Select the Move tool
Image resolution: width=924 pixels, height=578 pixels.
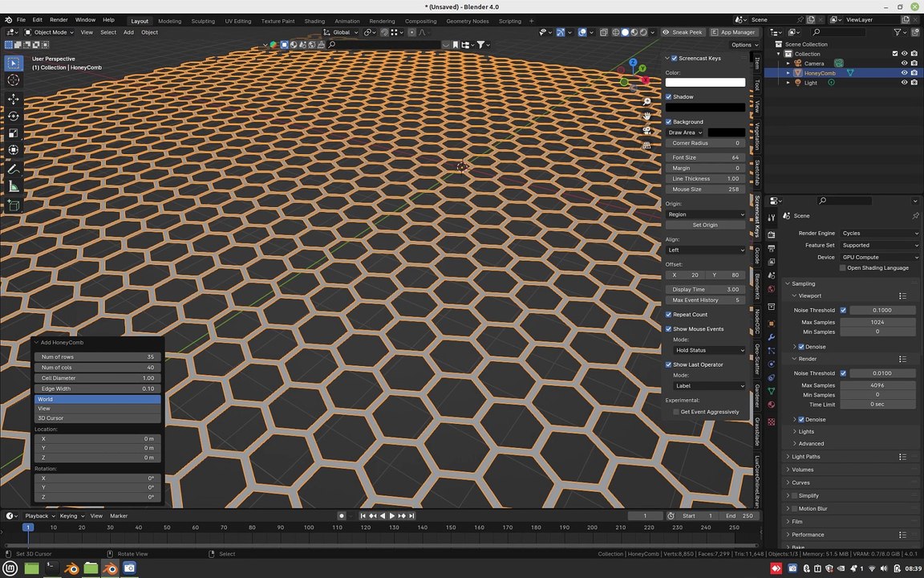click(x=14, y=99)
